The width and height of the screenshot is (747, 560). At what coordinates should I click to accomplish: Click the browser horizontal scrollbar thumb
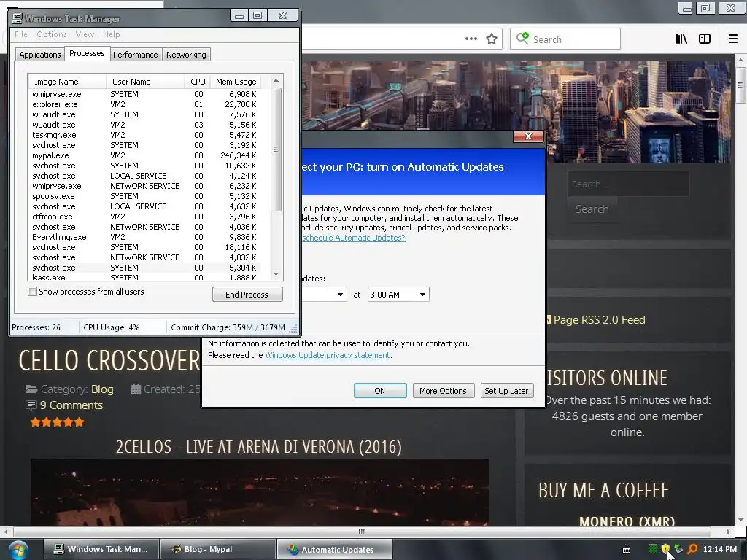pyautogui.click(x=362, y=532)
